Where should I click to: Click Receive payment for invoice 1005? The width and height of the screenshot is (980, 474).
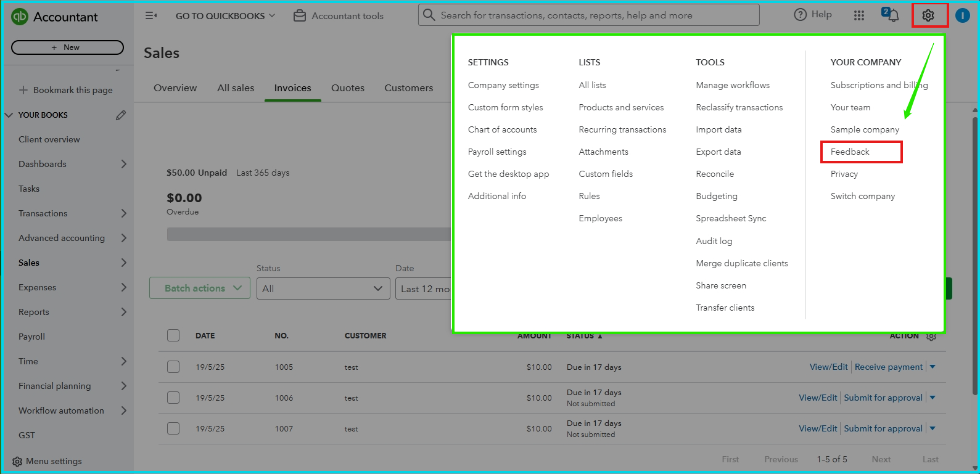889,367
